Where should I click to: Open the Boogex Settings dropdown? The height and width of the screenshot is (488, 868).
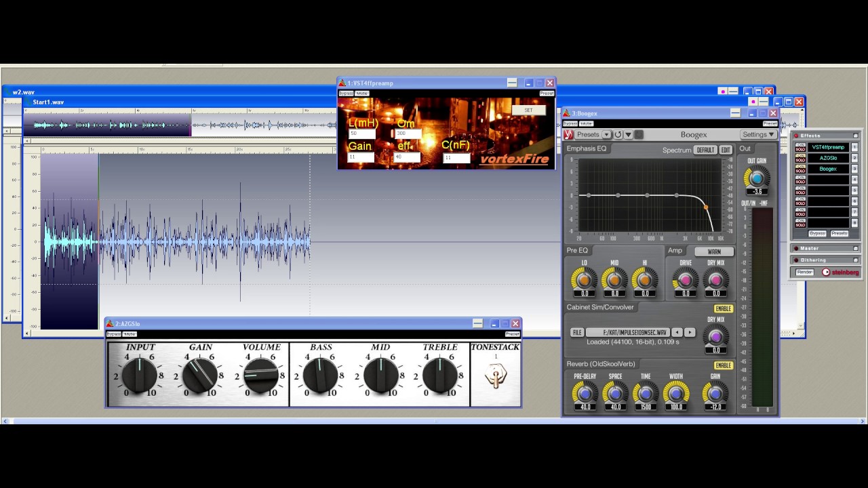[759, 134]
